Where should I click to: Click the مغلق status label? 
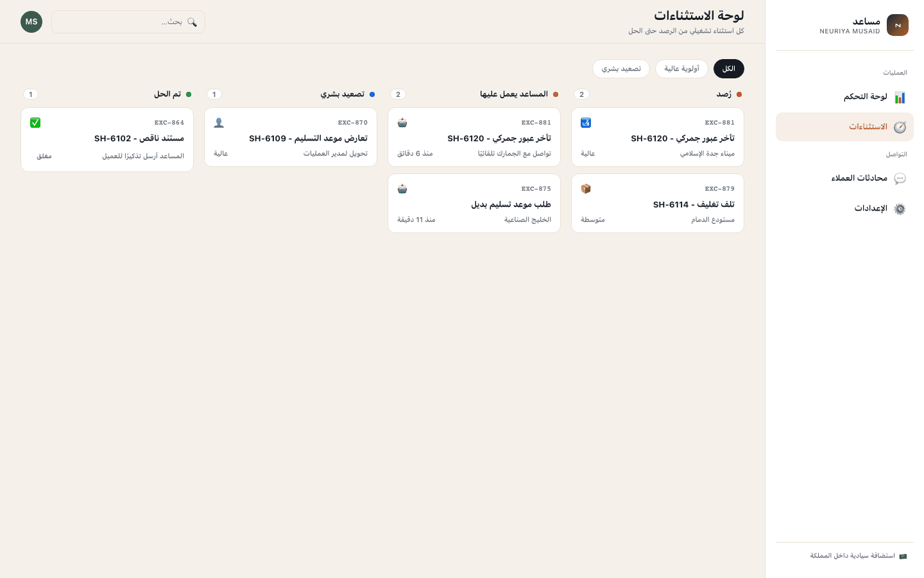click(x=44, y=156)
